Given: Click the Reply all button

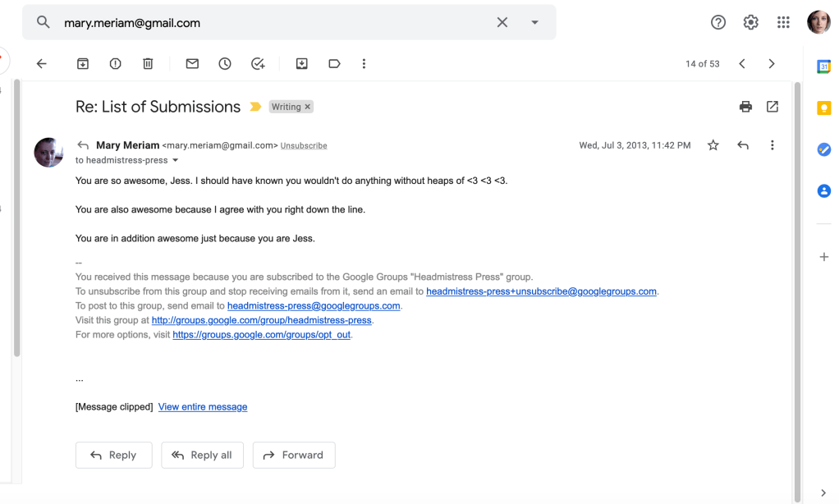Looking at the screenshot, I should (202, 455).
